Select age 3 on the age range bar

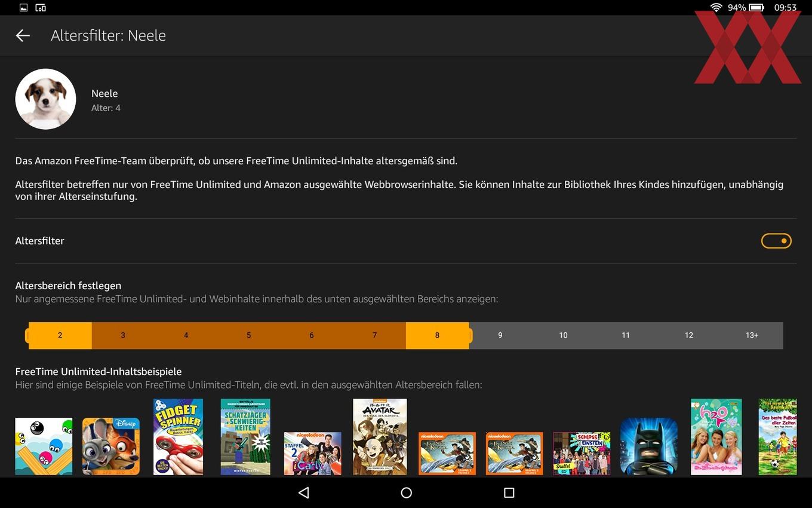click(x=123, y=335)
